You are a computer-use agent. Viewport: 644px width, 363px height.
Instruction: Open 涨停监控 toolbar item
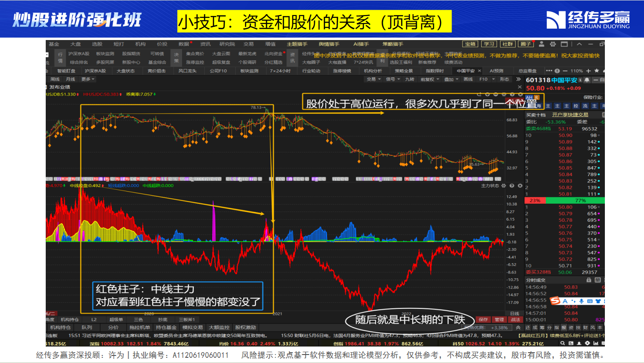pos(195,62)
